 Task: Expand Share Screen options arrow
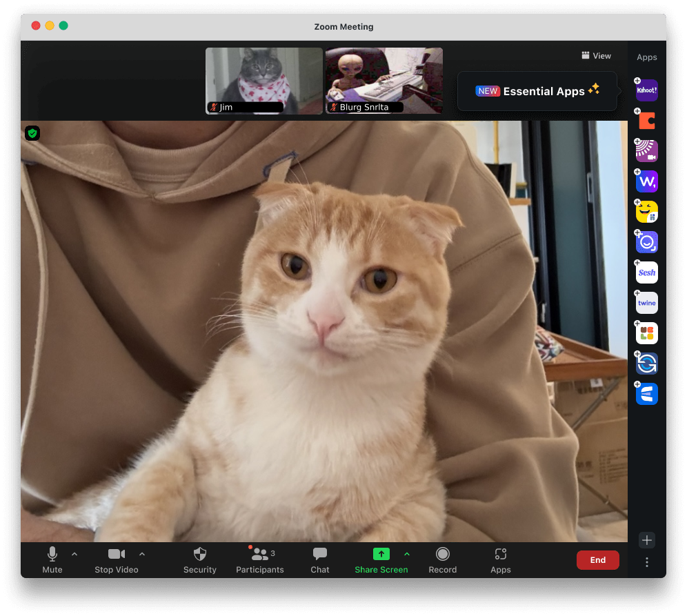tap(407, 554)
